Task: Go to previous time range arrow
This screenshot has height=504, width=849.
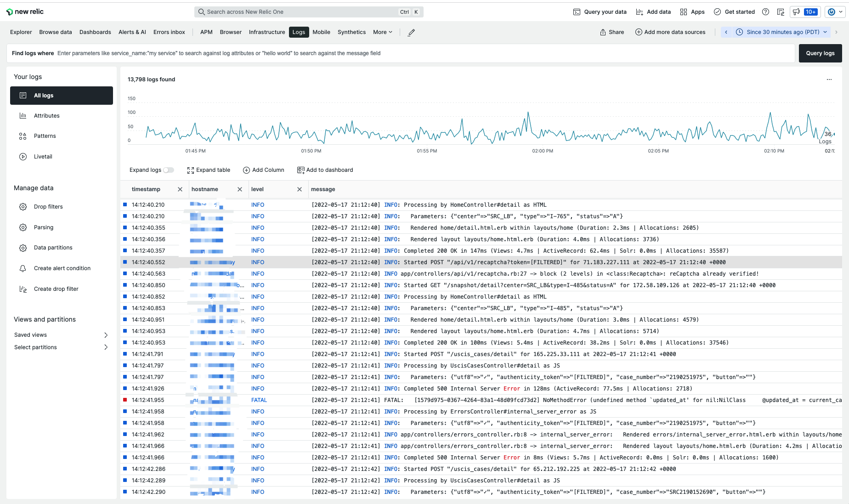Action: pos(726,32)
